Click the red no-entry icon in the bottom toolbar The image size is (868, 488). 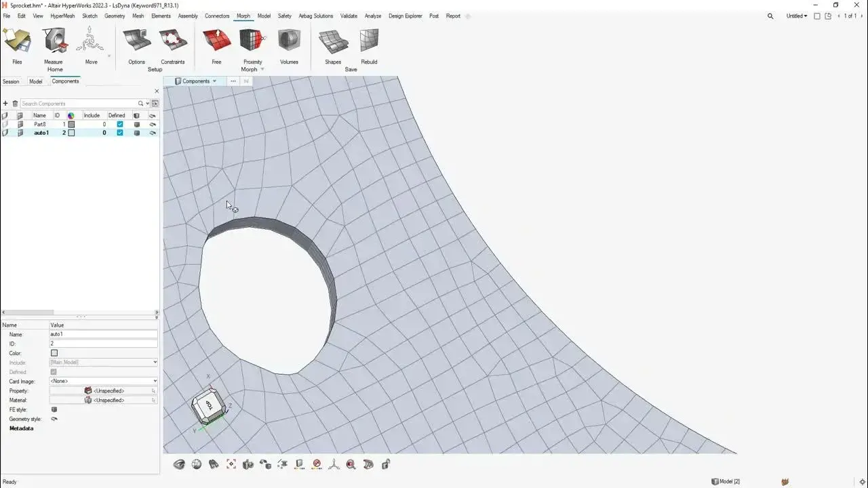(x=317, y=464)
